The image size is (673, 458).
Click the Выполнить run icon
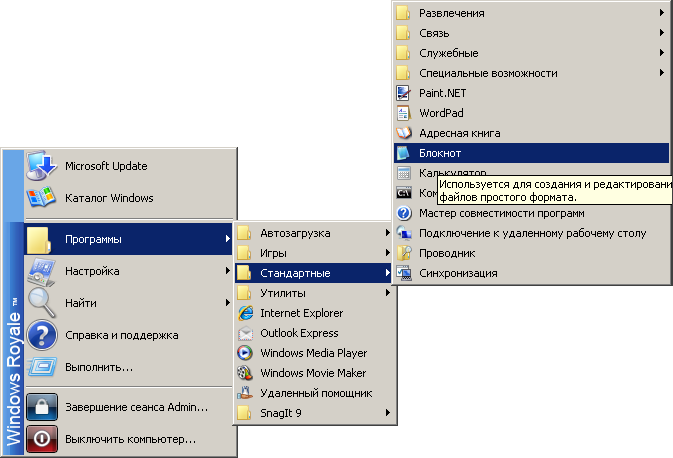[x=41, y=367]
